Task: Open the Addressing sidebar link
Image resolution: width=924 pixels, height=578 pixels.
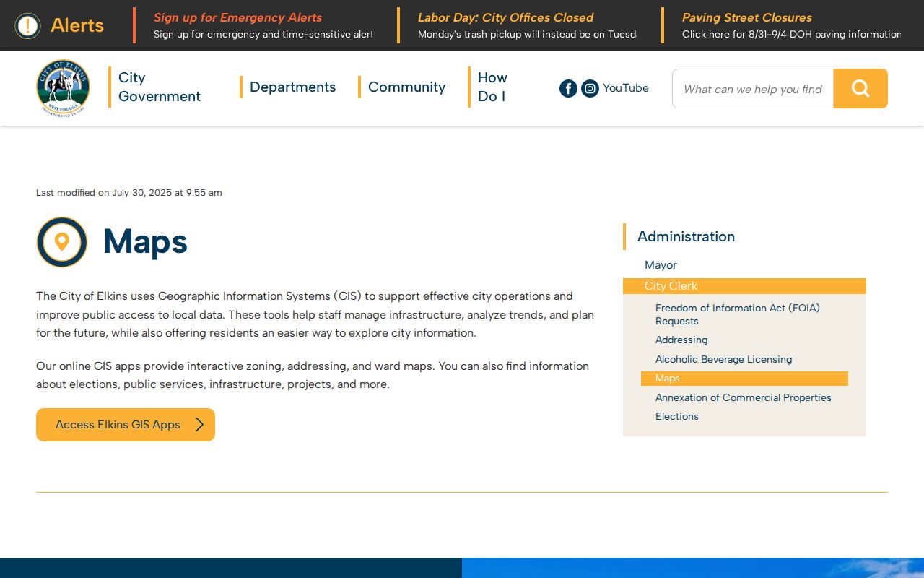Action: [681, 340]
